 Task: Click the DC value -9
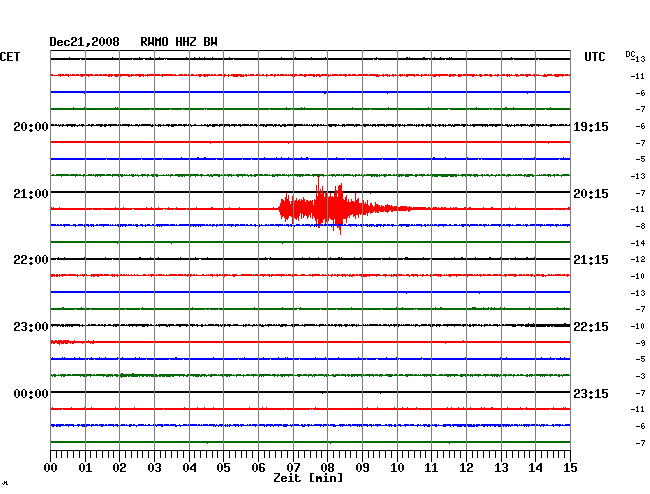[640, 343]
